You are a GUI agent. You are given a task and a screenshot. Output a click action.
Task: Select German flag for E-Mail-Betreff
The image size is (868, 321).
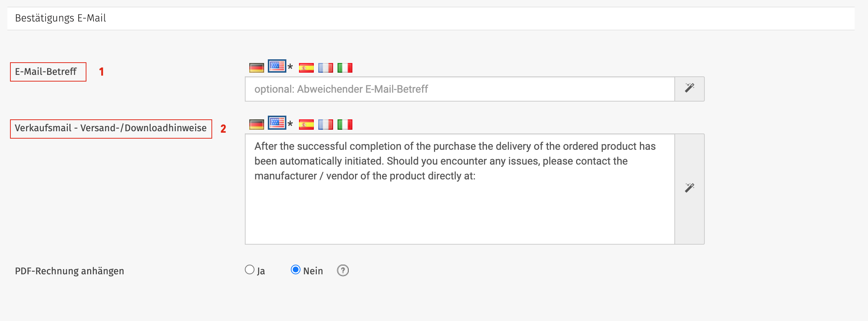tap(256, 68)
